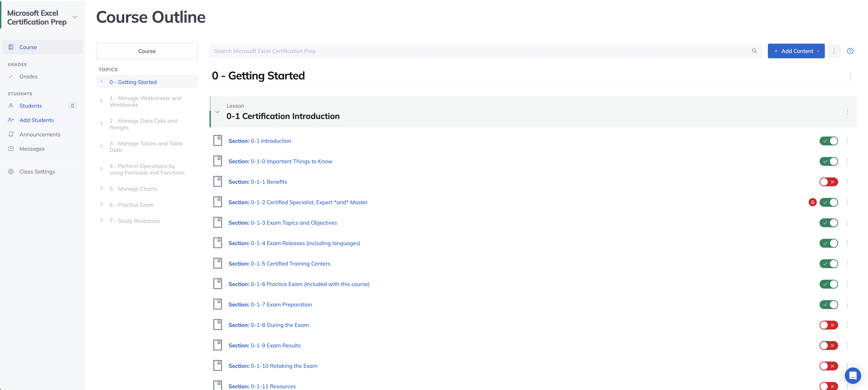868x390 pixels.
Task: Open the chat support bubble
Action: [852, 375]
